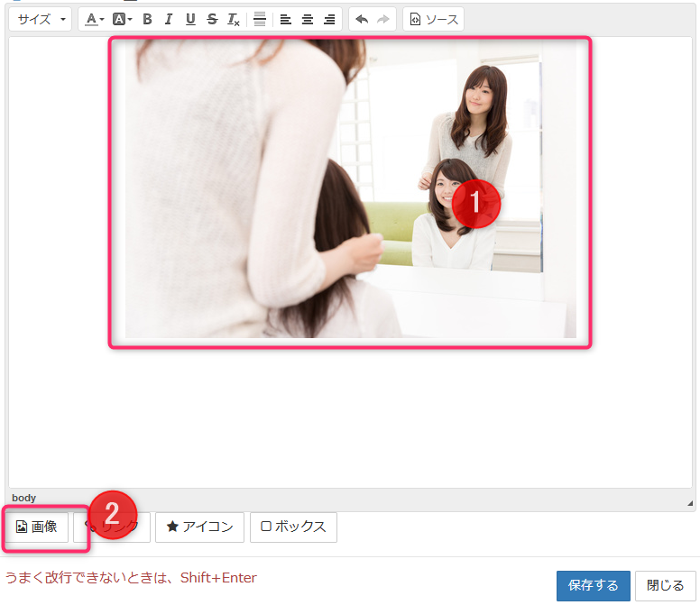Align text to the left
The height and width of the screenshot is (605, 700).
[286, 19]
